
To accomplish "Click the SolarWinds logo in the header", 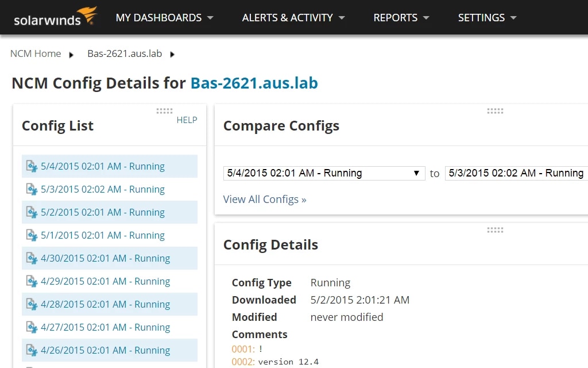I will pyautogui.click(x=55, y=17).
